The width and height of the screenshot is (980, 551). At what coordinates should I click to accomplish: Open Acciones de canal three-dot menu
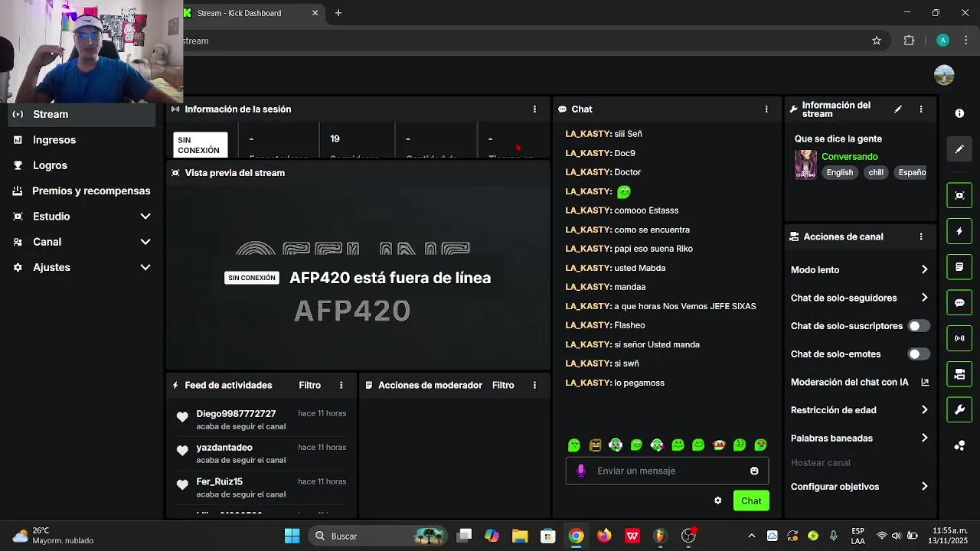(921, 237)
